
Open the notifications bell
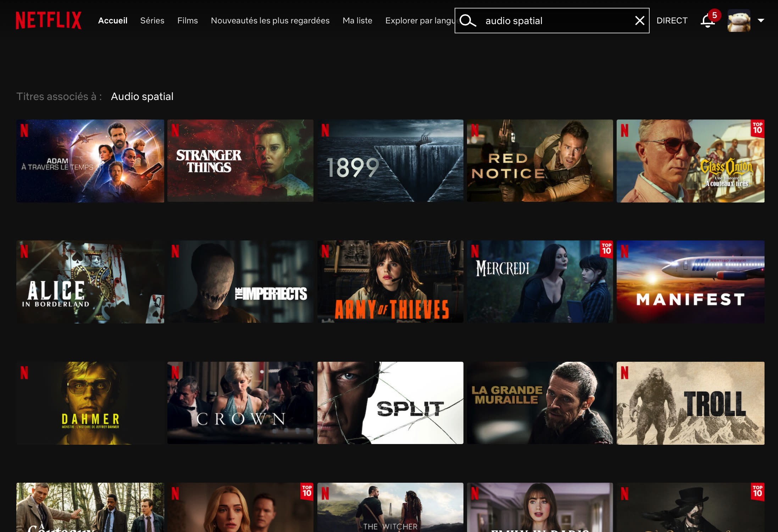point(707,21)
